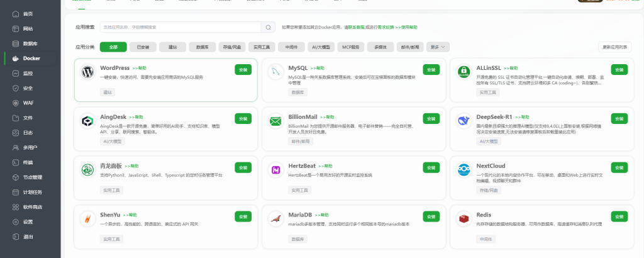Click the 邮件/邮局 tag on BillionMail card
Viewport: 644px width, 258px height.
301,142
